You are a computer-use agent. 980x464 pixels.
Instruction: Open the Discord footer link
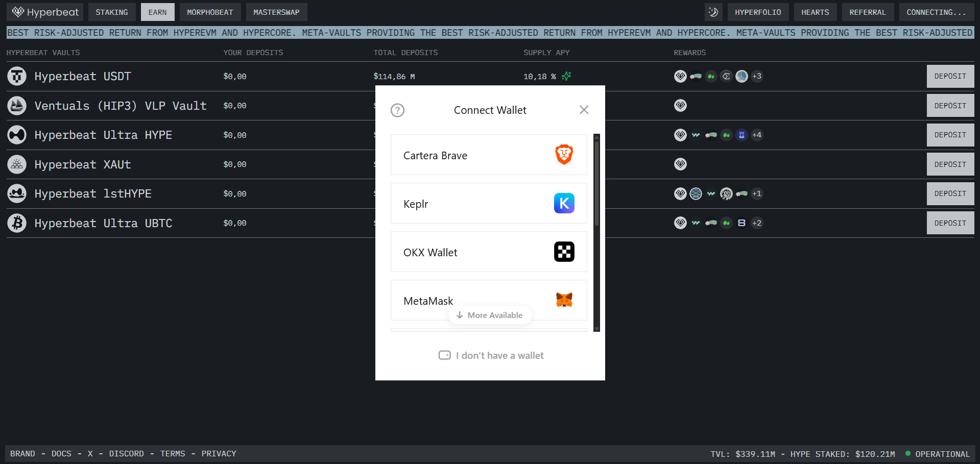(126, 454)
